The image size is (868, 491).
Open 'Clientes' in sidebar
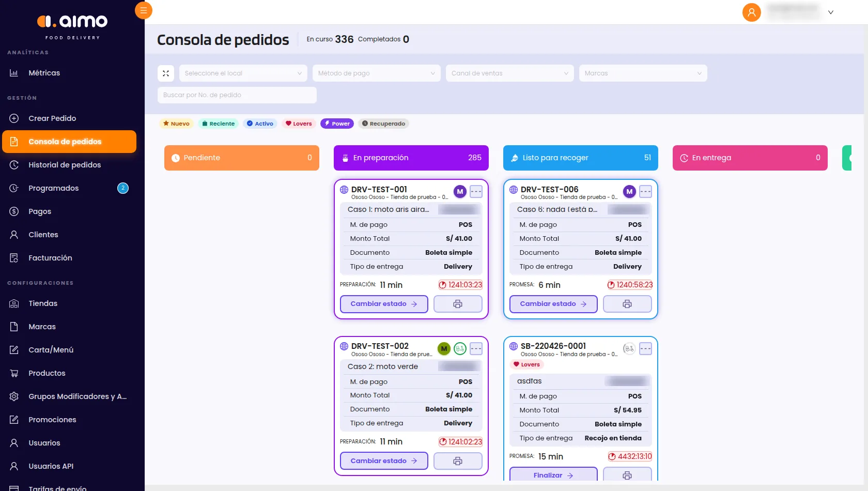click(x=69, y=235)
